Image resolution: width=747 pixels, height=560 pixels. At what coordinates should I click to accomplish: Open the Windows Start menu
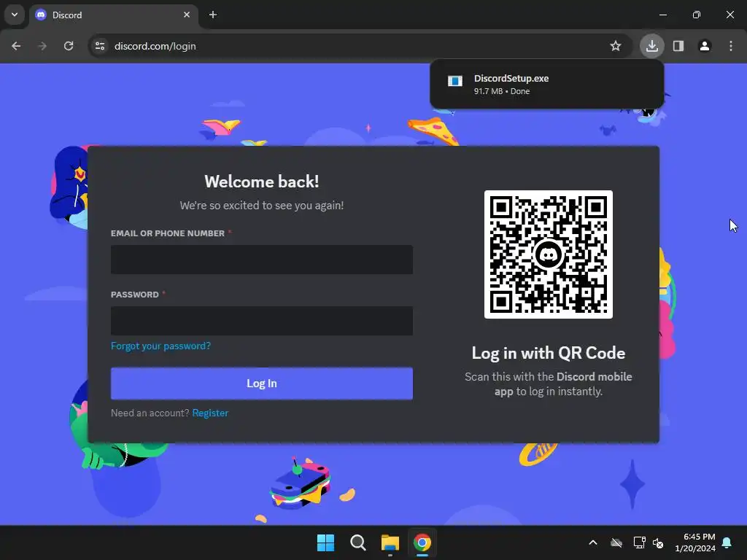(x=326, y=542)
